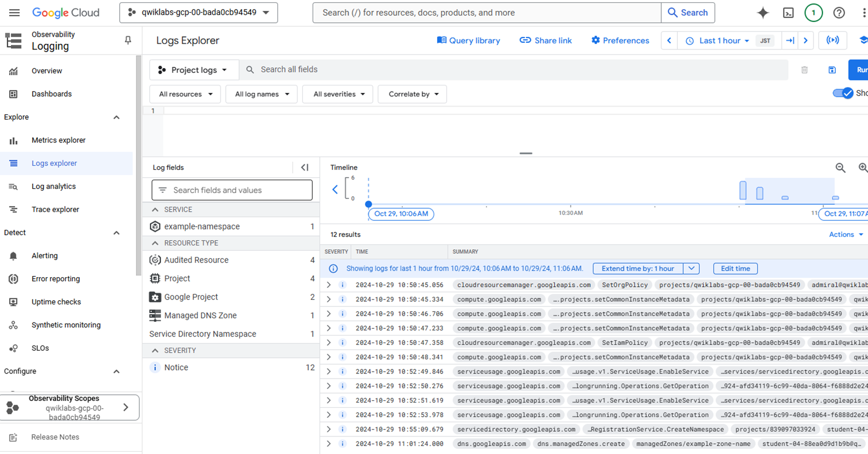Pin the Logging product with pin icon
The image size is (868, 454).
point(128,40)
